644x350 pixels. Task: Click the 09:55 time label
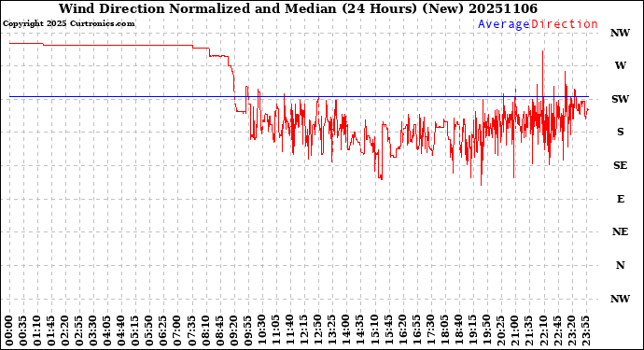point(248,331)
